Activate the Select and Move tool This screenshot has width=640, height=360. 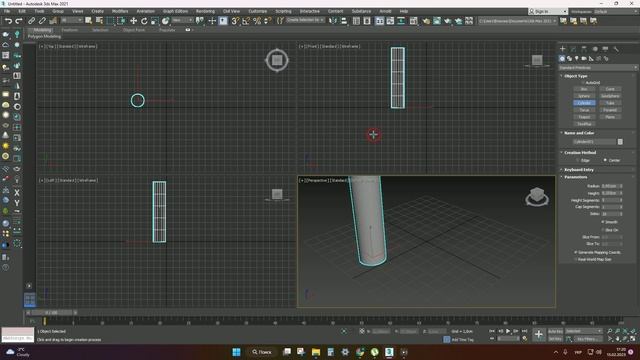click(x=133, y=21)
